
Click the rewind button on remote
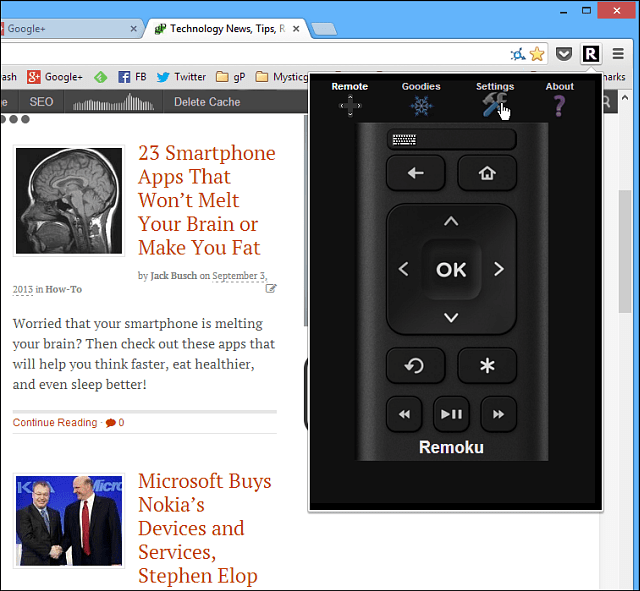pos(404,414)
